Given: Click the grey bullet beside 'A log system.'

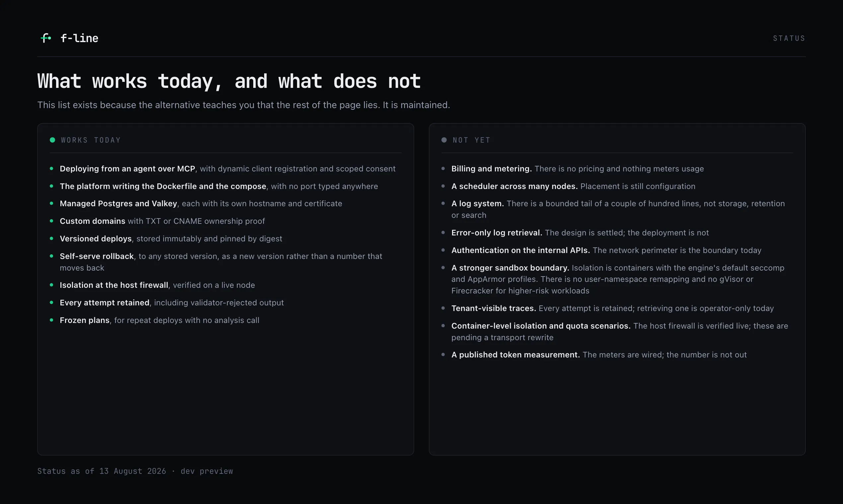Looking at the screenshot, I should [x=443, y=204].
